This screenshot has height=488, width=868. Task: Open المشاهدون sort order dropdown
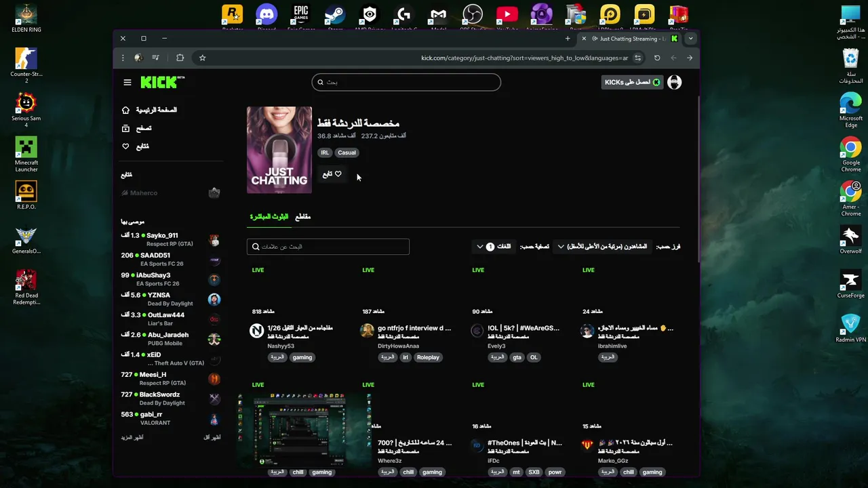602,247
